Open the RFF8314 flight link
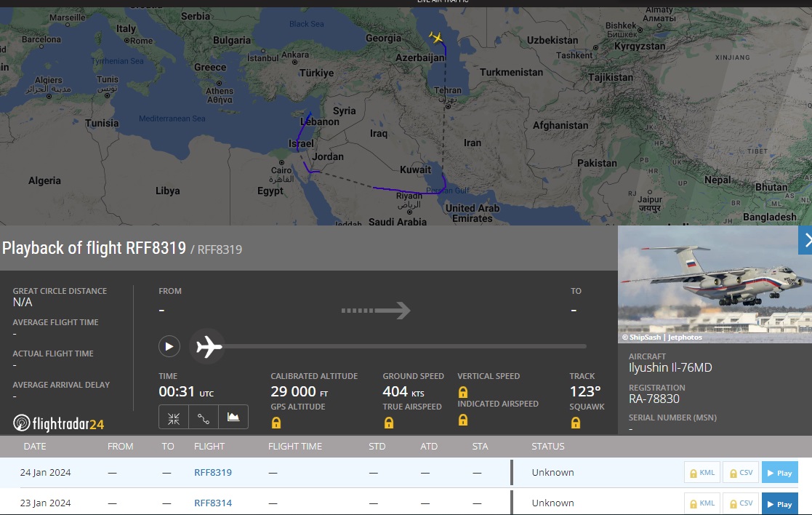This screenshot has height=515, width=812. (x=213, y=503)
